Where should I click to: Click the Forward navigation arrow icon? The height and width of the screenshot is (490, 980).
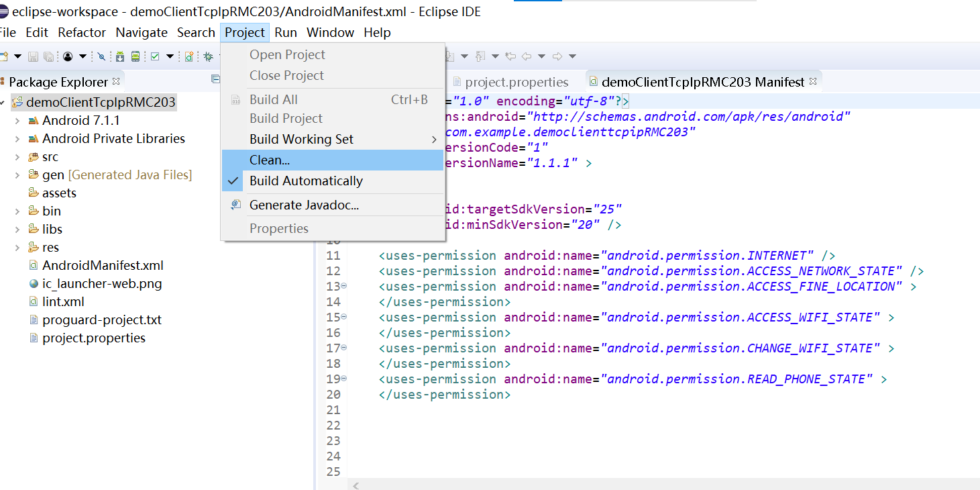click(x=557, y=56)
